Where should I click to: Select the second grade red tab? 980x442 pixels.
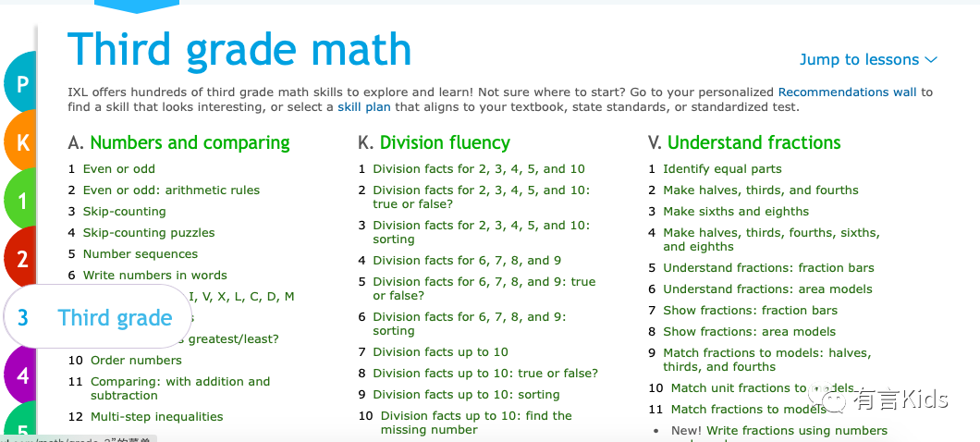(20, 258)
